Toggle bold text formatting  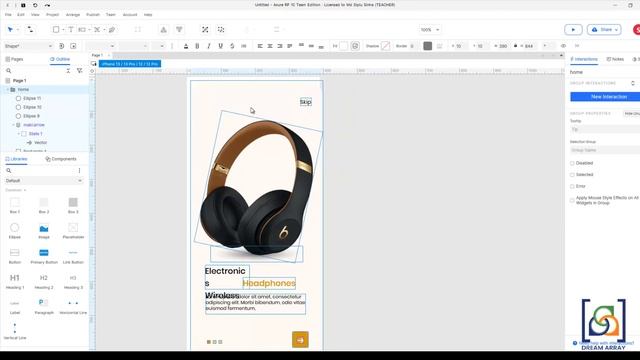point(198,46)
